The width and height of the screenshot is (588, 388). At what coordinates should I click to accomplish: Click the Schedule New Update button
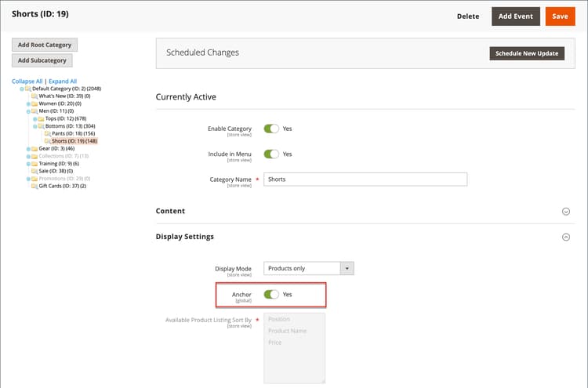pos(526,53)
